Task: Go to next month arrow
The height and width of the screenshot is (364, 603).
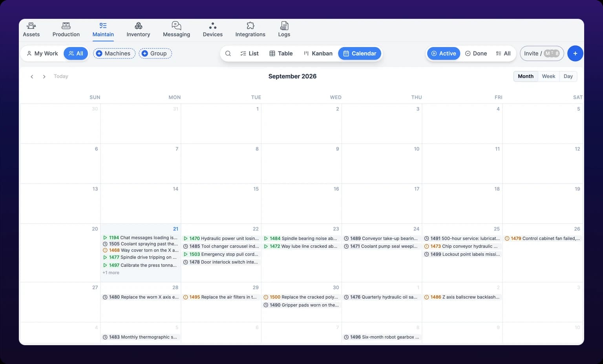Action: [x=44, y=76]
